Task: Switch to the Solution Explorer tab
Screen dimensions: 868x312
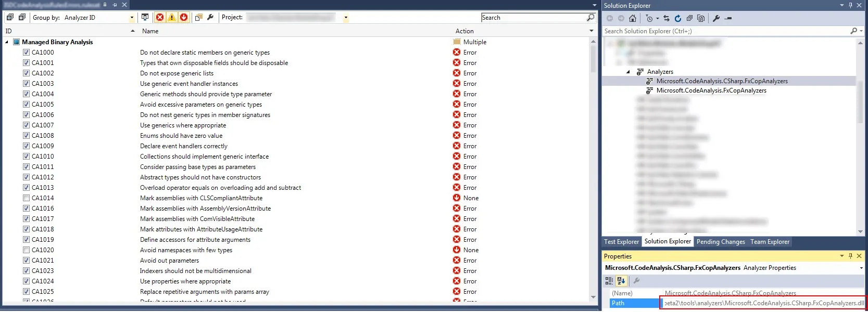Action: [668, 241]
